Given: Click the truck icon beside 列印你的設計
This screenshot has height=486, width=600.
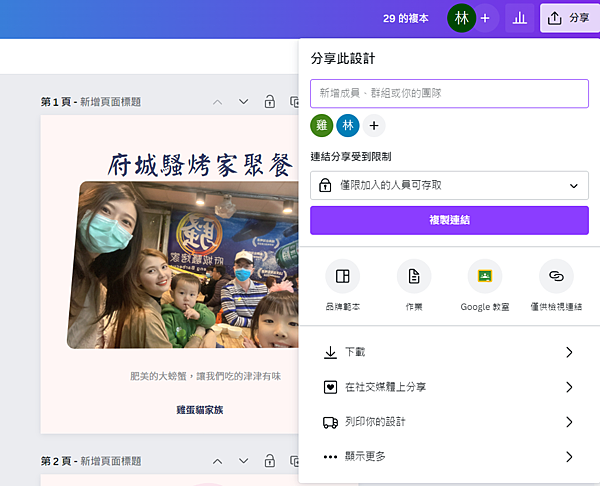Looking at the screenshot, I should (x=331, y=422).
